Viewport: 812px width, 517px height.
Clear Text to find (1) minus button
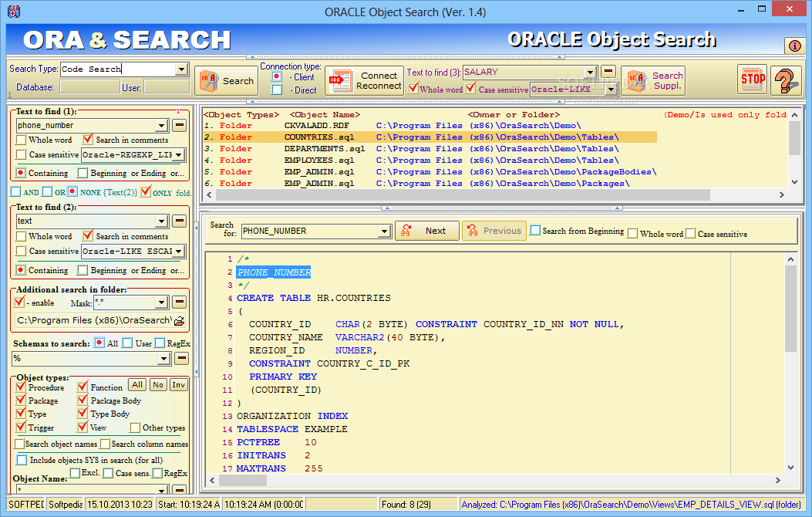click(179, 125)
